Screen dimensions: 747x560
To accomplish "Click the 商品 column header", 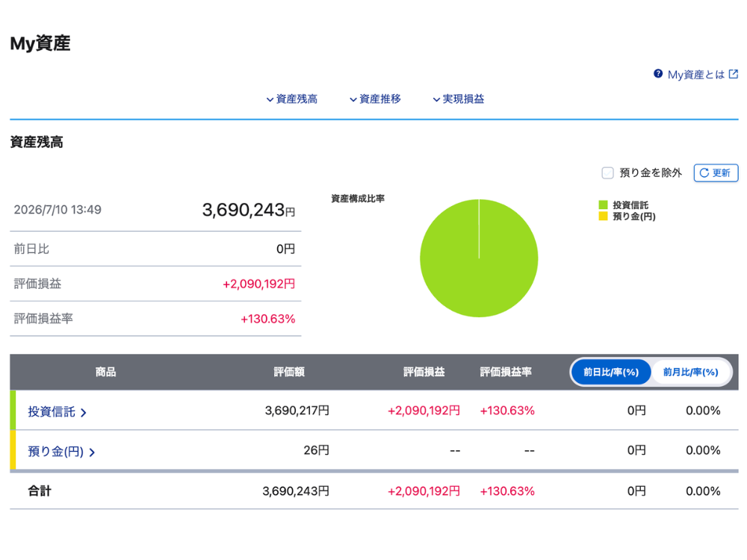I will (105, 372).
